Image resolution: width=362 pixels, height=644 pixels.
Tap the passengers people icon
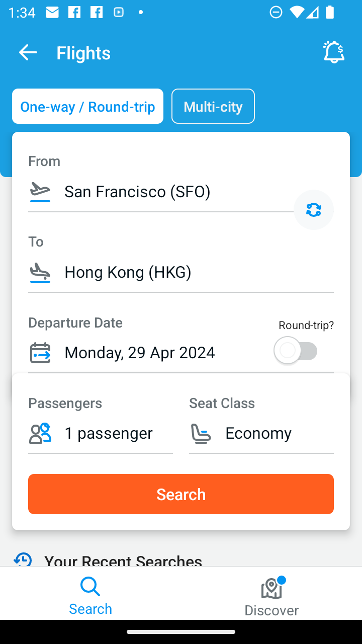coord(40,433)
